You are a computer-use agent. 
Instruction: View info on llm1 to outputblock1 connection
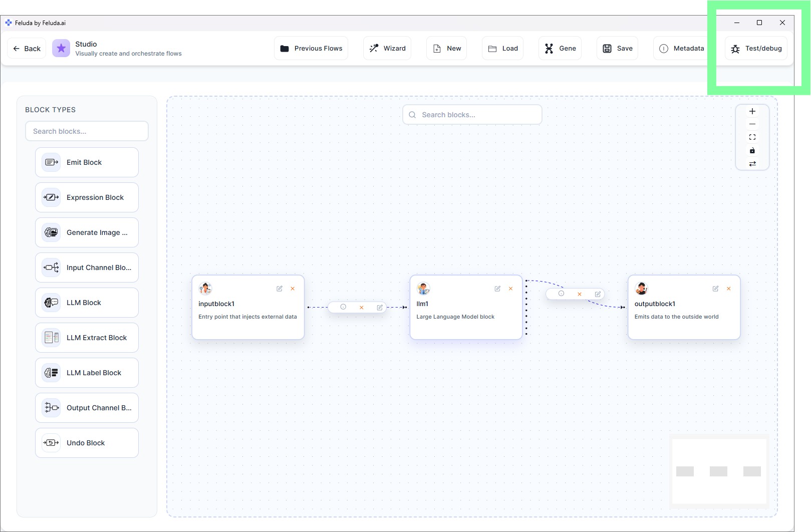[x=562, y=294]
